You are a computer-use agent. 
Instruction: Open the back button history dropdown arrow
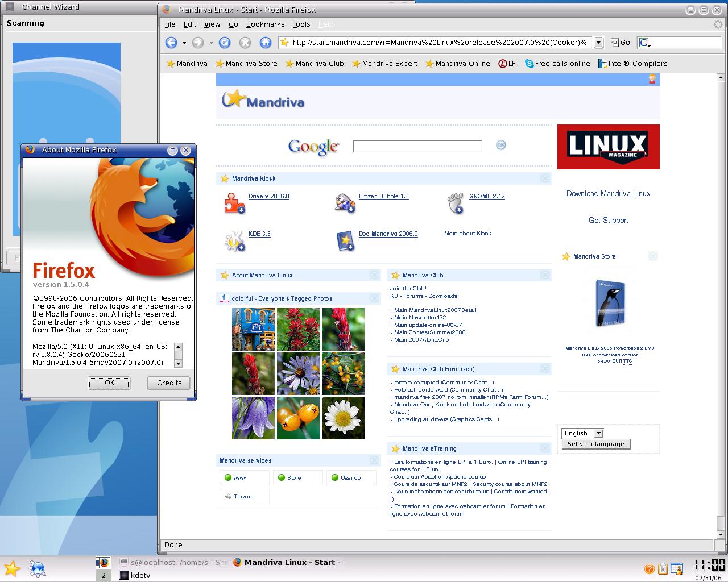[184, 43]
